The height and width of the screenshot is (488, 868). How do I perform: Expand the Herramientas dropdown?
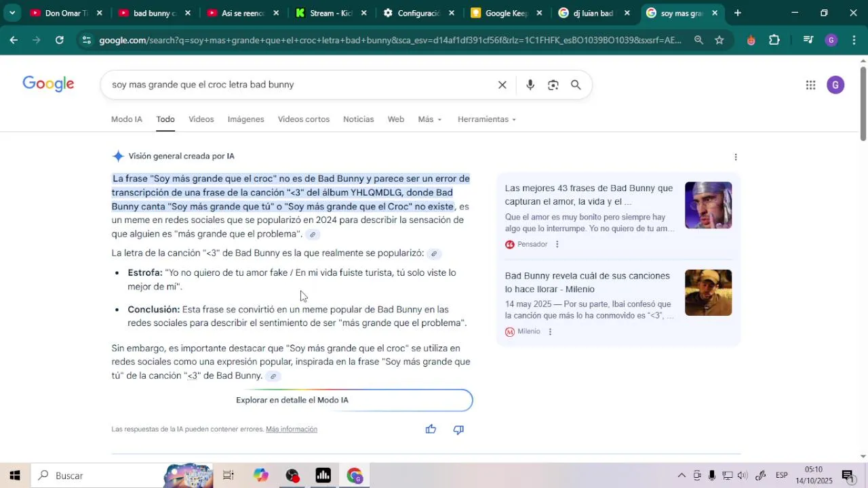click(486, 119)
